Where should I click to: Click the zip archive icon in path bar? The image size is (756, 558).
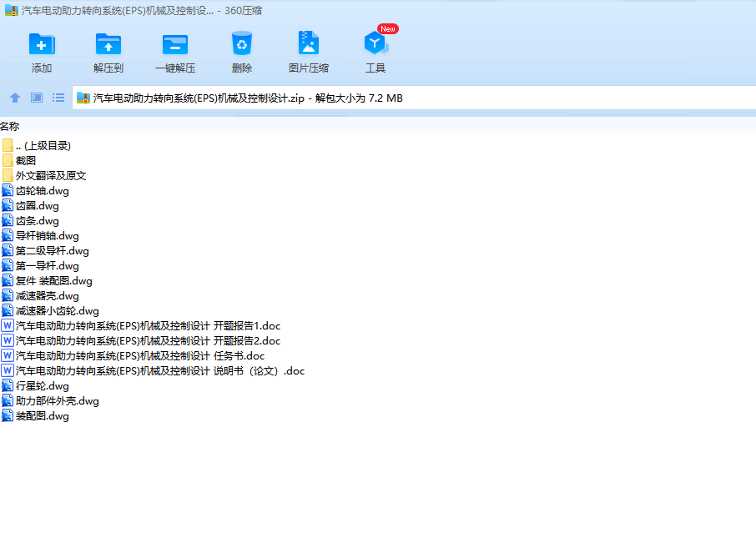coord(83,98)
